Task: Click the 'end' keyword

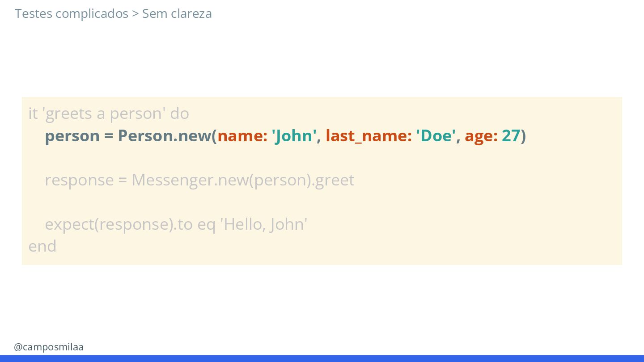Action: click(x=42, y=246)
